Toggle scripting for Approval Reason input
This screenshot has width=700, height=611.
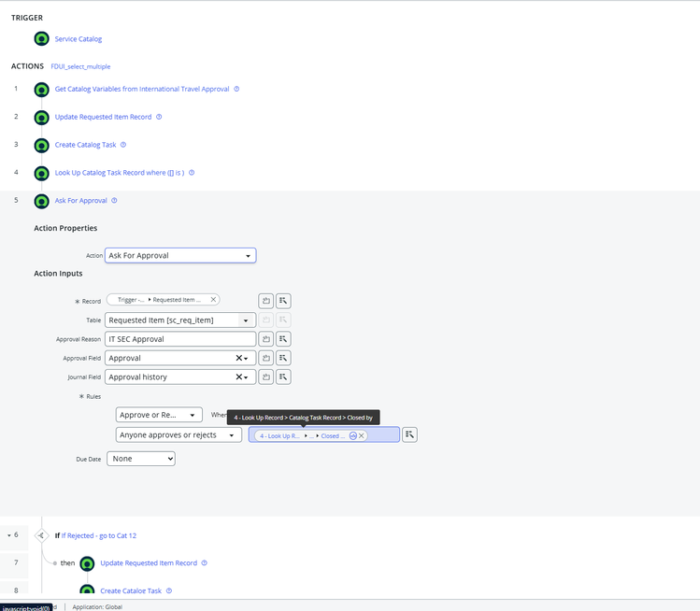pyautogui.click(x=266, y=339)
